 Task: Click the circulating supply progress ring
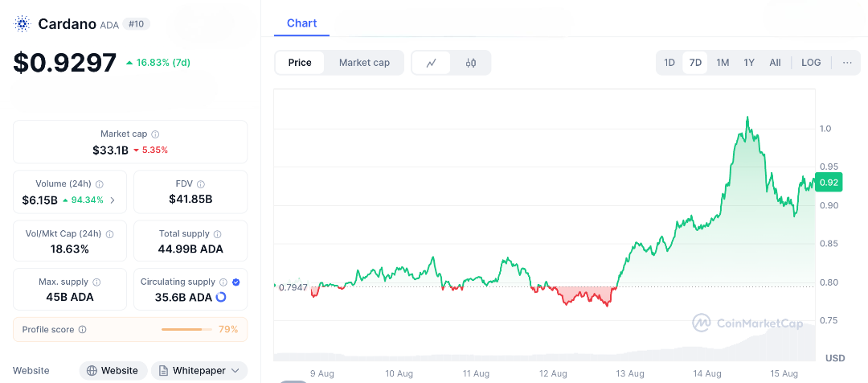point(221,297)
